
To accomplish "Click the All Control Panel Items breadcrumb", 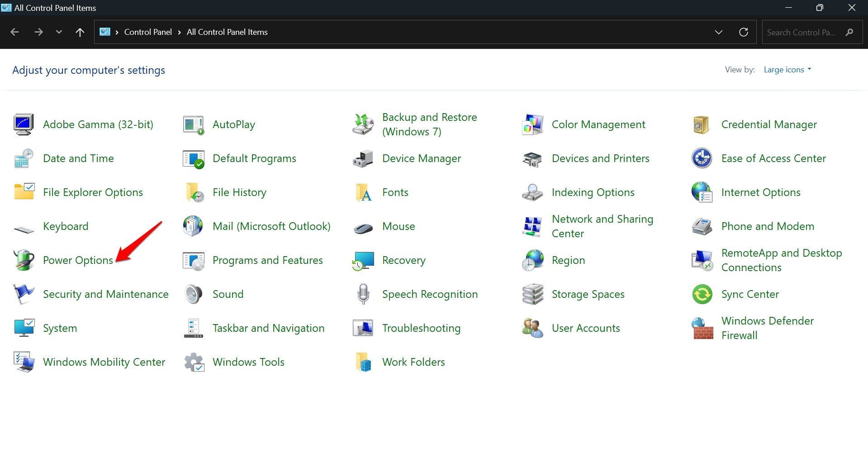I will 227,32.
